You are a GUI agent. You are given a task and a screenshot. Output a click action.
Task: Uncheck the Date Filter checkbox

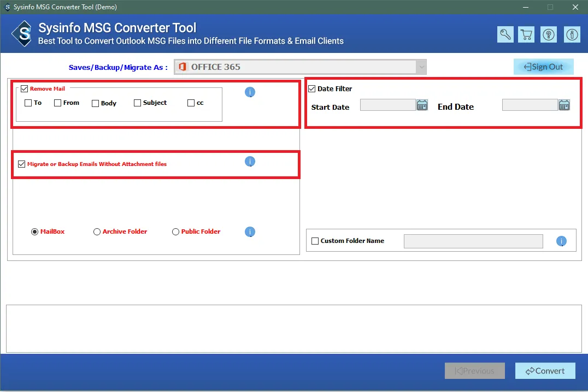pyautogui.click(x=312, y=89)
